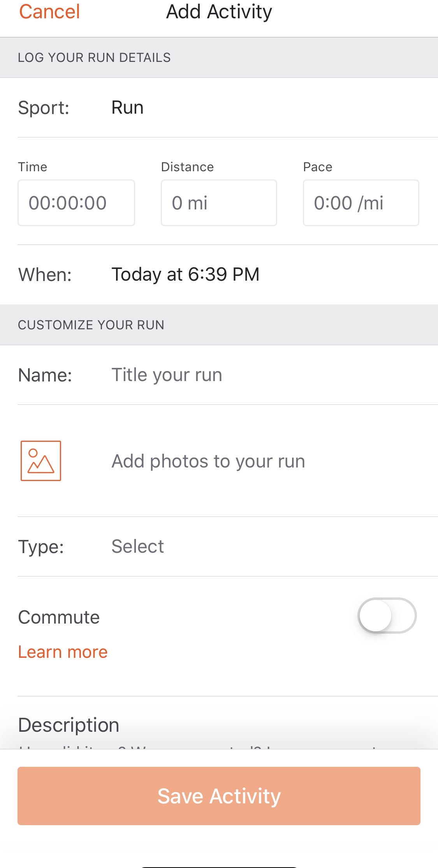Open the Learn more link
Viewport: 438px width, 868px height.
pos(63,652)
